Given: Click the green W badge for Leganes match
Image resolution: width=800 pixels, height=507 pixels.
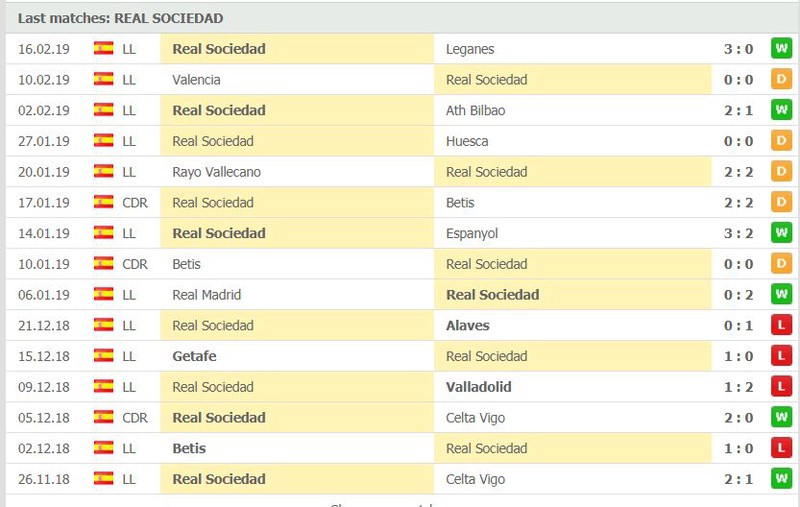Looking at the screenshot, I should point(781,48).
